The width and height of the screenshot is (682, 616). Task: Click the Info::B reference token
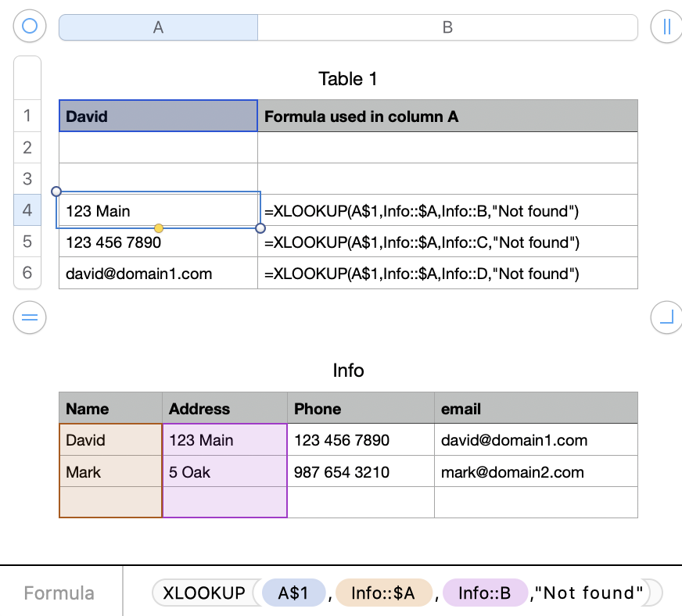pos(485,593)
